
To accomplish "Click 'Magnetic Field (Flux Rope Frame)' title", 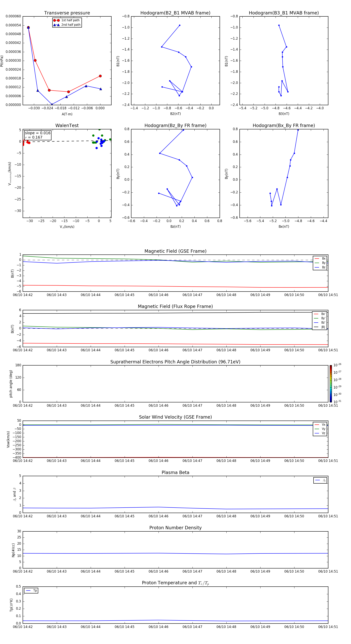I will [x=175, y=307].
